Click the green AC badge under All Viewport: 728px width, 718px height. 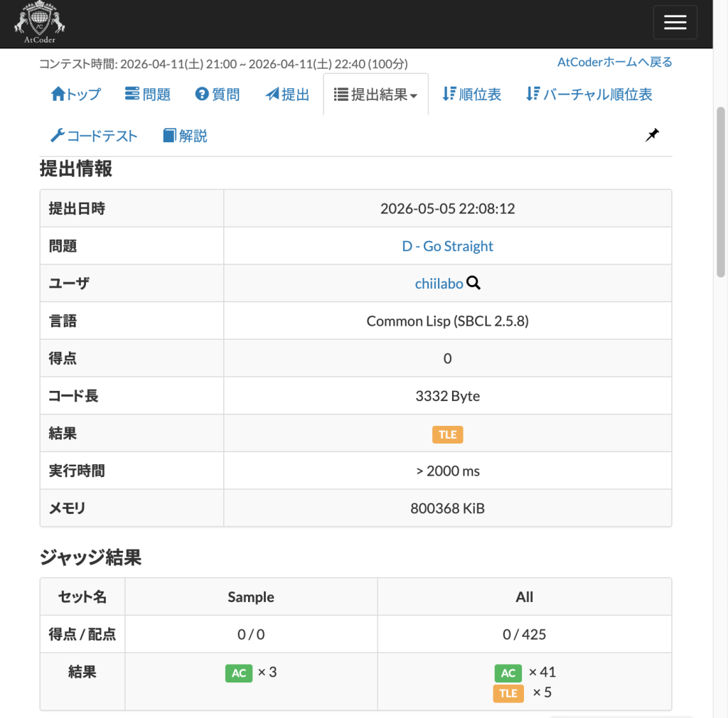(x=508, y=673)
